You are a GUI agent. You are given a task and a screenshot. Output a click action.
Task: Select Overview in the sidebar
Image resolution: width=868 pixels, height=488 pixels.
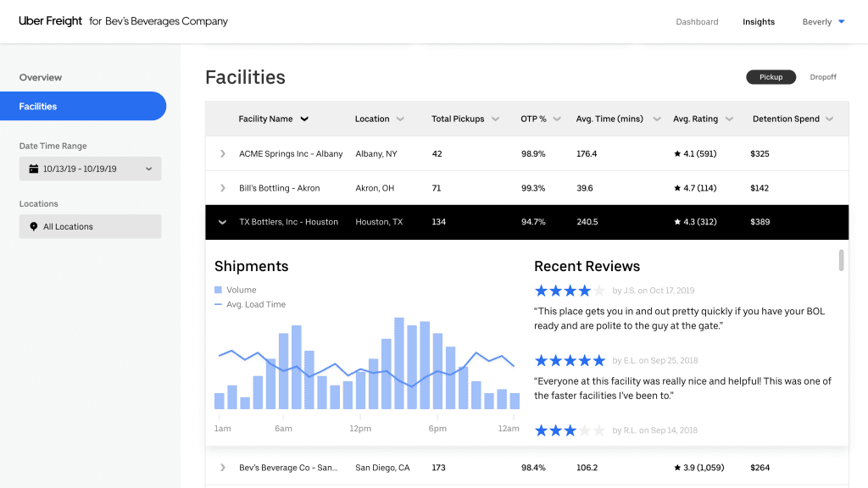tap(40, 77)
